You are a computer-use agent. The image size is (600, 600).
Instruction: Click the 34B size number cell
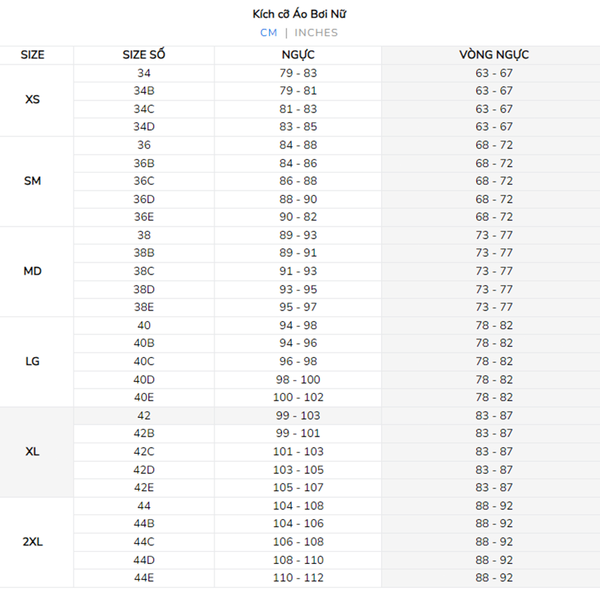pos(144,91)
